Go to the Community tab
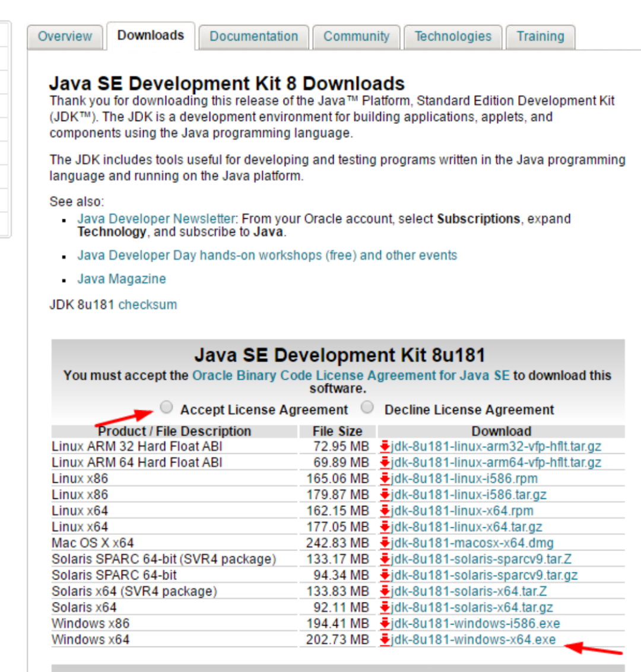Image resolution: width=641 pixels, height=672 pixels. point(356,37)
